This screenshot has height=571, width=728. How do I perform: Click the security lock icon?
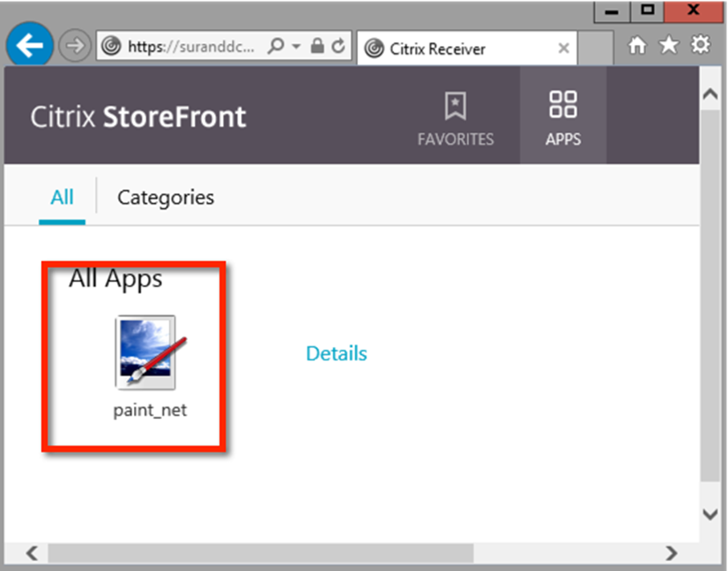coord(317,46)
